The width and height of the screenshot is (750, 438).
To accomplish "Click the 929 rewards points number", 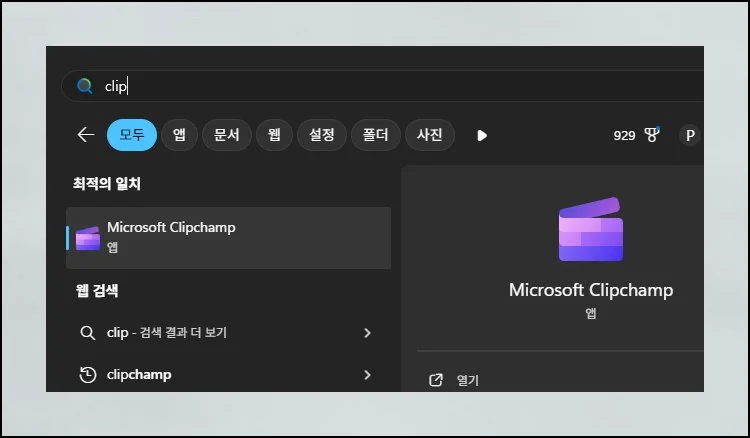I will coord(624,136).
